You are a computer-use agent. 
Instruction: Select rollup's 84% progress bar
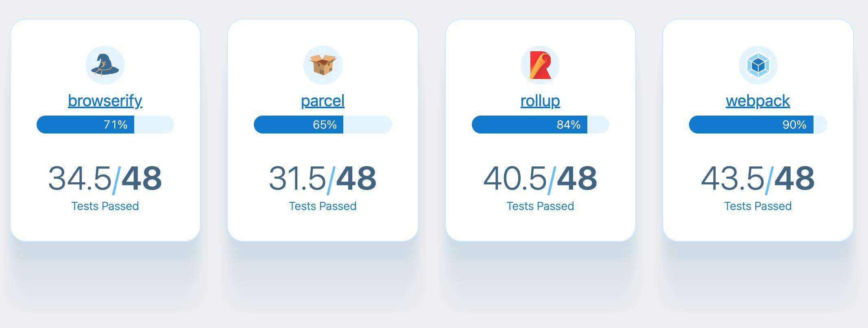(x=541, y=125)
